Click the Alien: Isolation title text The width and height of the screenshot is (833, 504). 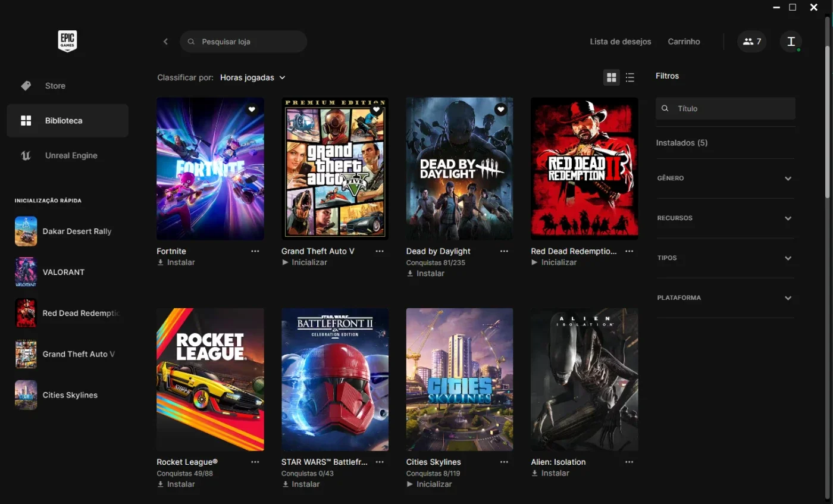[558, 462]
